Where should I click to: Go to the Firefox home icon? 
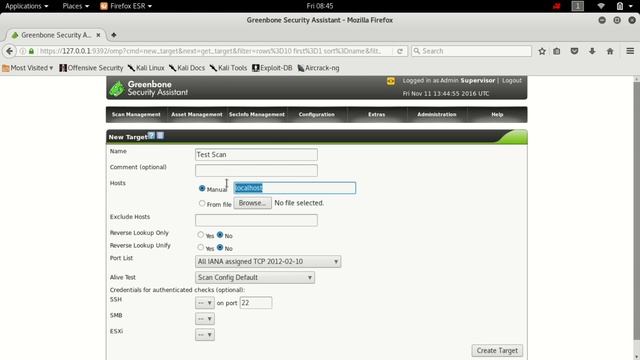[x=610, y=51]
